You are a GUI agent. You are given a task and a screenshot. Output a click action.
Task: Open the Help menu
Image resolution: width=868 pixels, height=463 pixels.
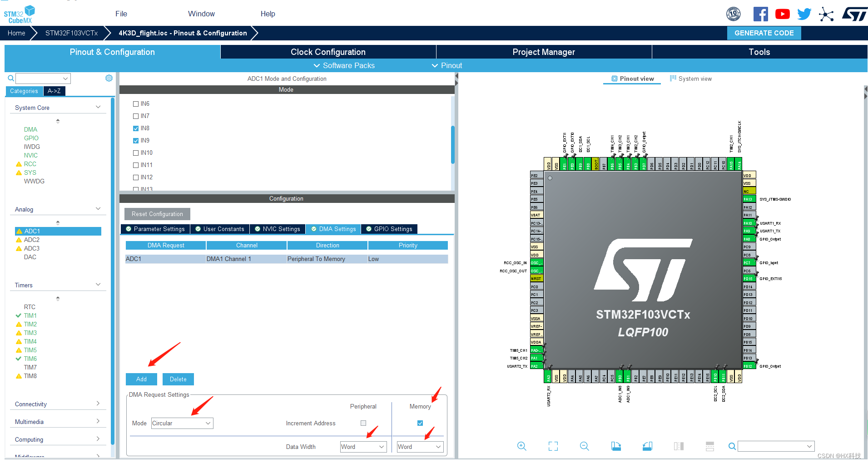(x=268, y=14)
